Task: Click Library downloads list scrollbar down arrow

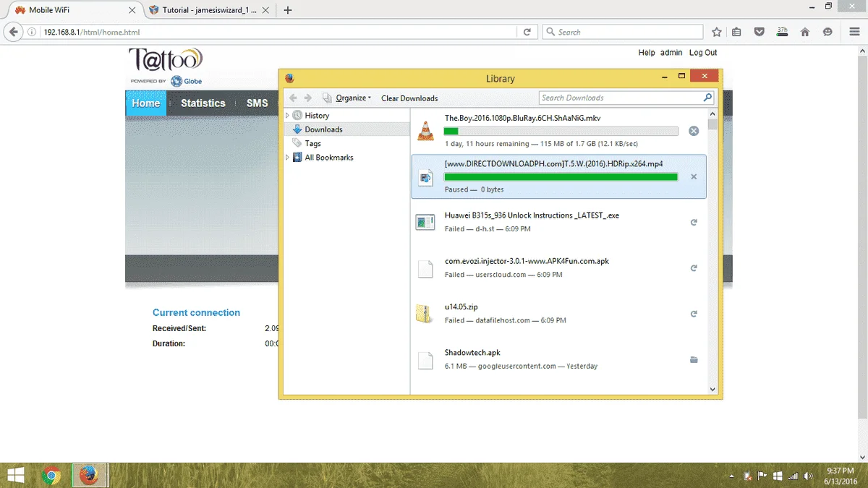Action: (712, 389)
